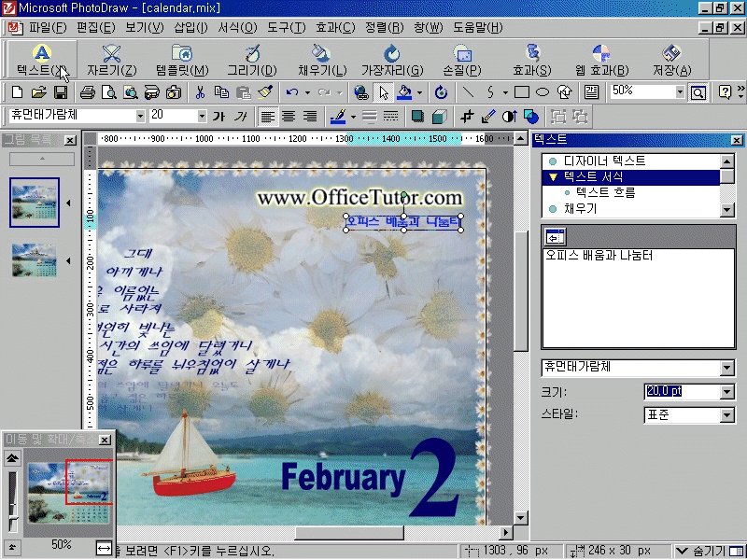747x560 pixels.
Task: Click the 숨기기 hide button in status bar
Action: click(x=709, y=551)
